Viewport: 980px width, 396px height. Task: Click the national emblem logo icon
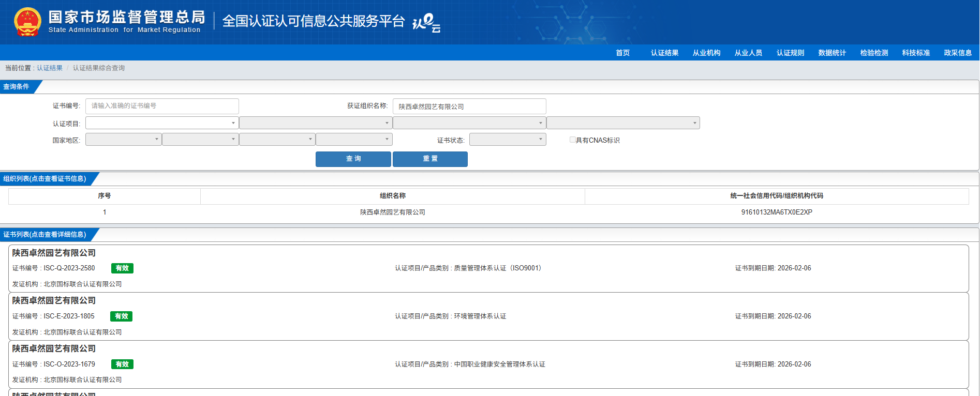[27, 22]
